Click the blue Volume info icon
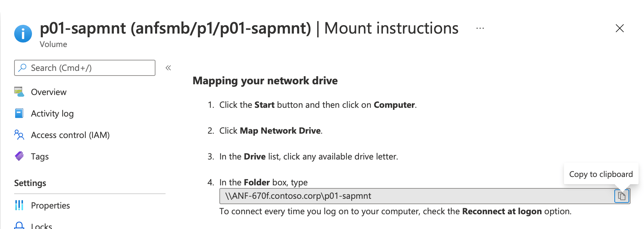The width and height of the screenshot is (644, 229). point(23,34)
